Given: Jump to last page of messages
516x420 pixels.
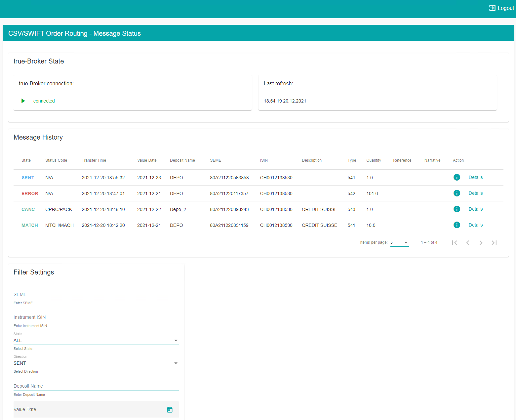Looking at the screenshot, I should (x=494, y=243).
